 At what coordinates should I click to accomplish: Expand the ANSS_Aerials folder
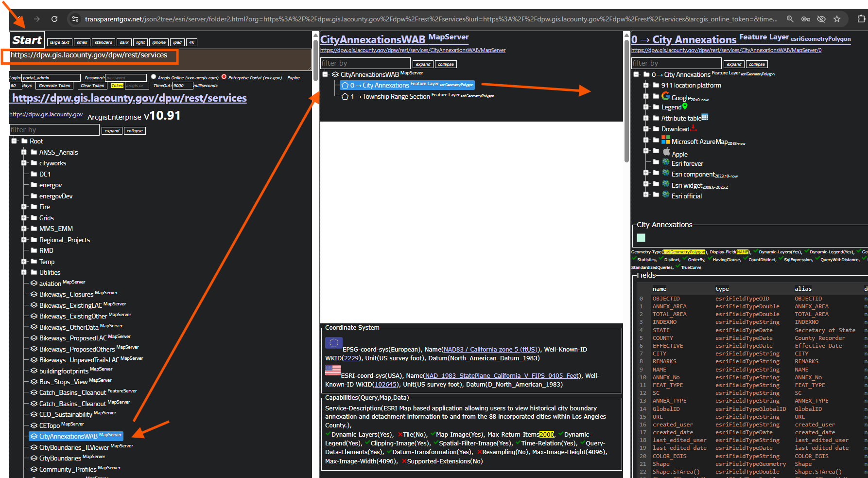point(24,152)
